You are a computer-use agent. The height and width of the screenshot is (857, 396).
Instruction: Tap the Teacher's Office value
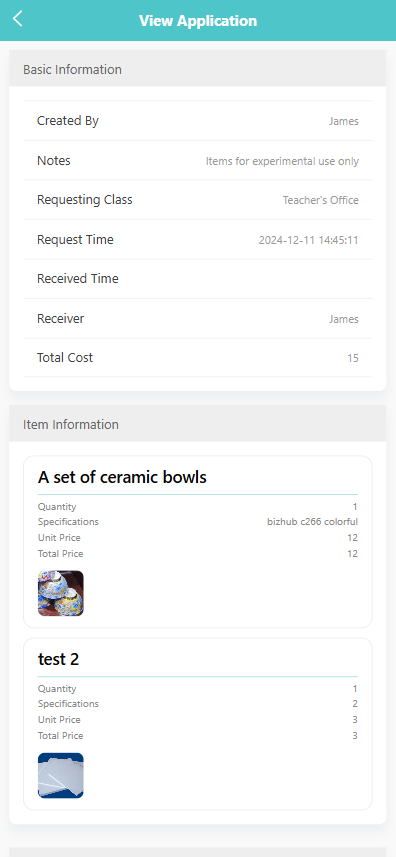pyautogui.click(x=321, y=201)
